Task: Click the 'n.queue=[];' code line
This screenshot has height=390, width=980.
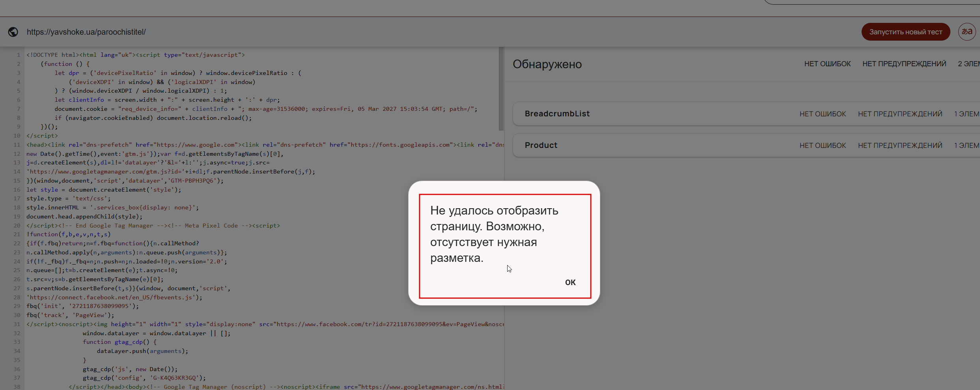Action: tap(102, 270)
